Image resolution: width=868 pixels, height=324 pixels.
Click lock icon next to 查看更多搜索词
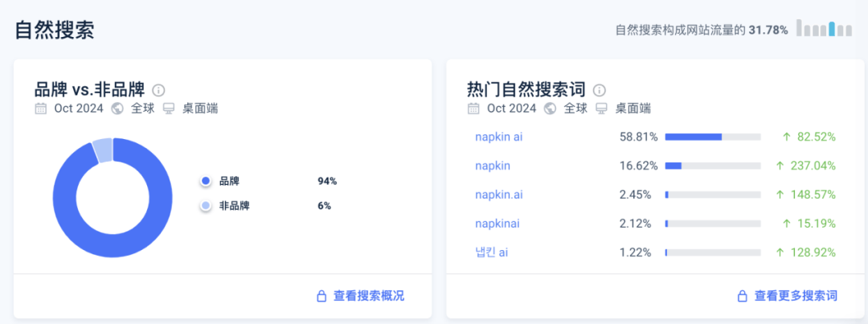743,296
